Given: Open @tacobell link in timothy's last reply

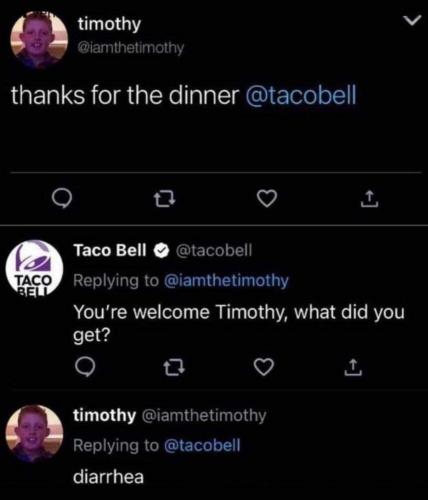Looking at the screenshot, I should pos(202,446).
